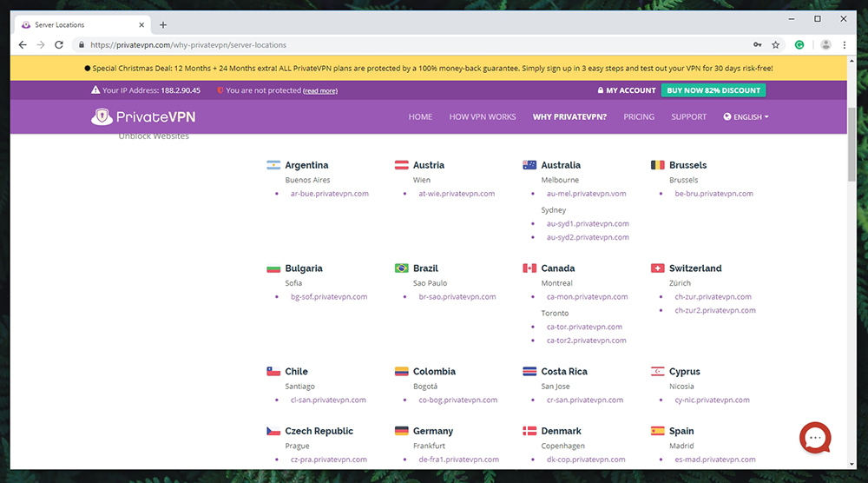Open cy-nic.privatevpn.com server link
This screenshot has width=868, height=483.
712,400
